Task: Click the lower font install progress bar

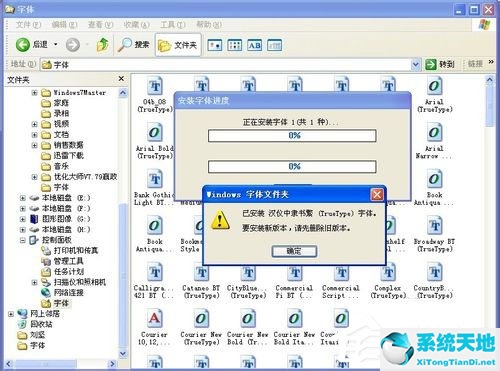Action: pyautogui.click(x=292, y=166)
